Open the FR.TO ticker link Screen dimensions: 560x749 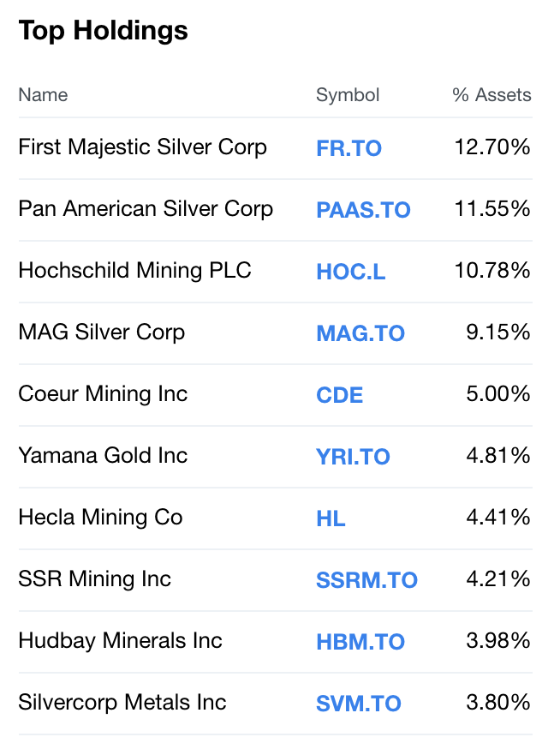(349, 147)
